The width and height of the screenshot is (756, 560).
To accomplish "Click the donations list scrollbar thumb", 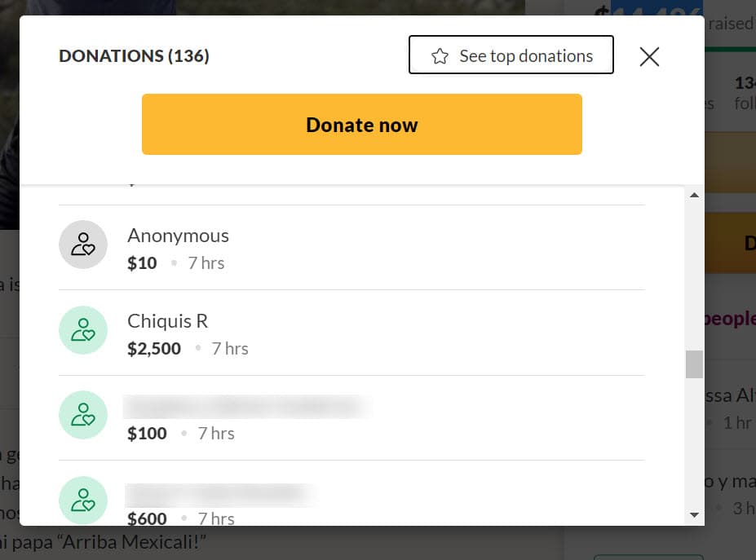I will point(694,364).
